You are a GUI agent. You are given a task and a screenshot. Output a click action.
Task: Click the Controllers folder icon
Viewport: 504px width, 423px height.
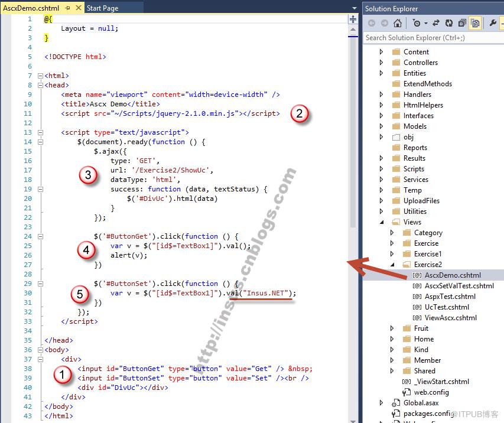tap(396, 63)
